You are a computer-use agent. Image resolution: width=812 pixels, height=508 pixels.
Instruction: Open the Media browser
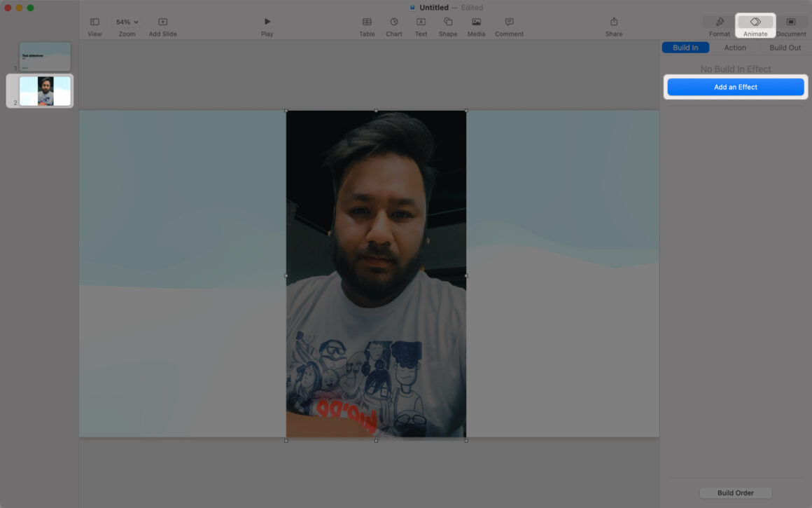(x=476, y=27)
